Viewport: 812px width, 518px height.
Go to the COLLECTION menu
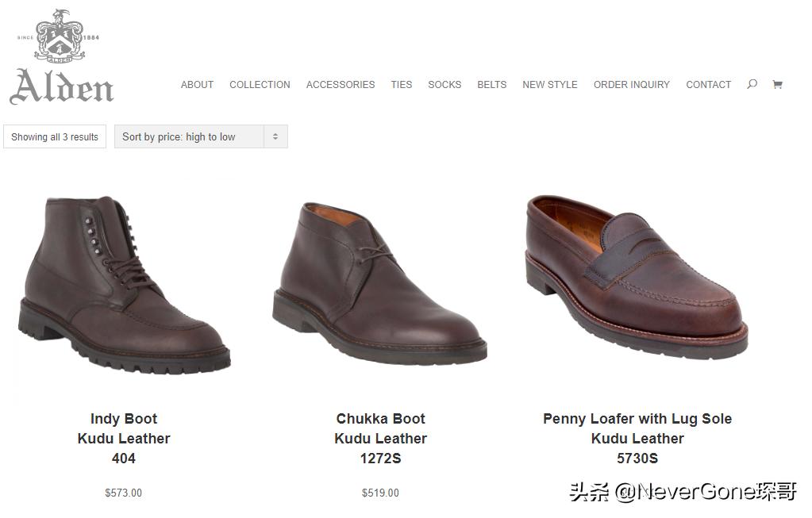click(x=260, y=85)
